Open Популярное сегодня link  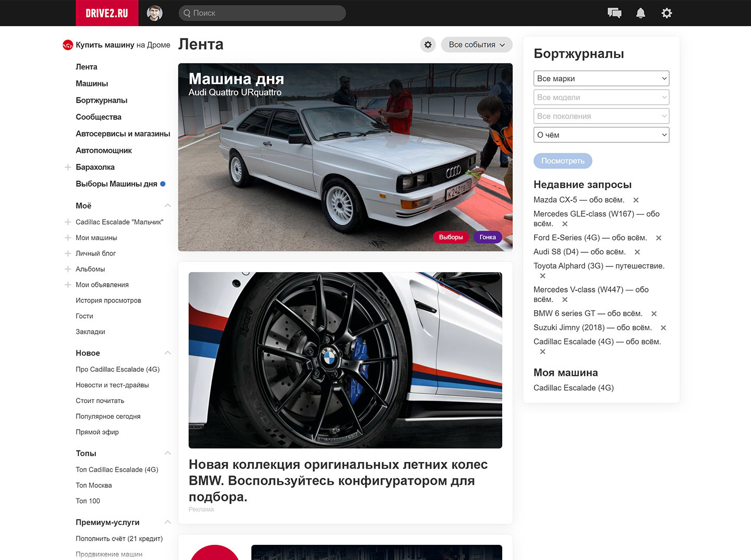click(108, 416)
